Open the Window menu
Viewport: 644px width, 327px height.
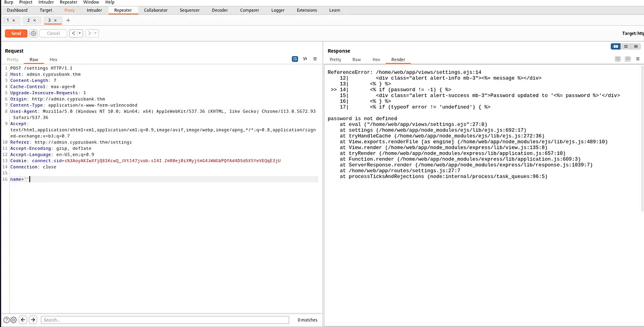click(91, 2)
